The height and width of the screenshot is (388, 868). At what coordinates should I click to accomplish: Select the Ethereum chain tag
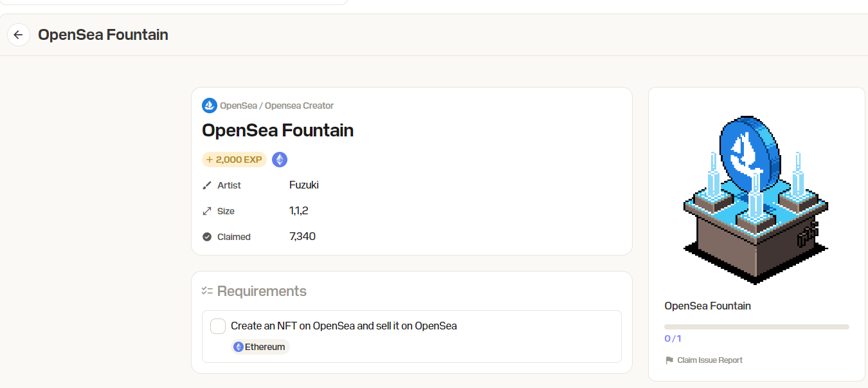260,347
